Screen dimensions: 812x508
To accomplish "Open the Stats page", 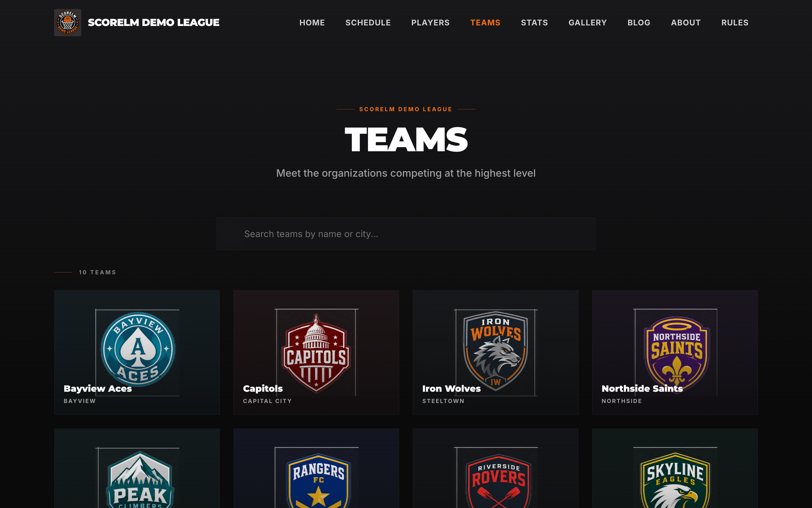I will [x=535, y=23].
